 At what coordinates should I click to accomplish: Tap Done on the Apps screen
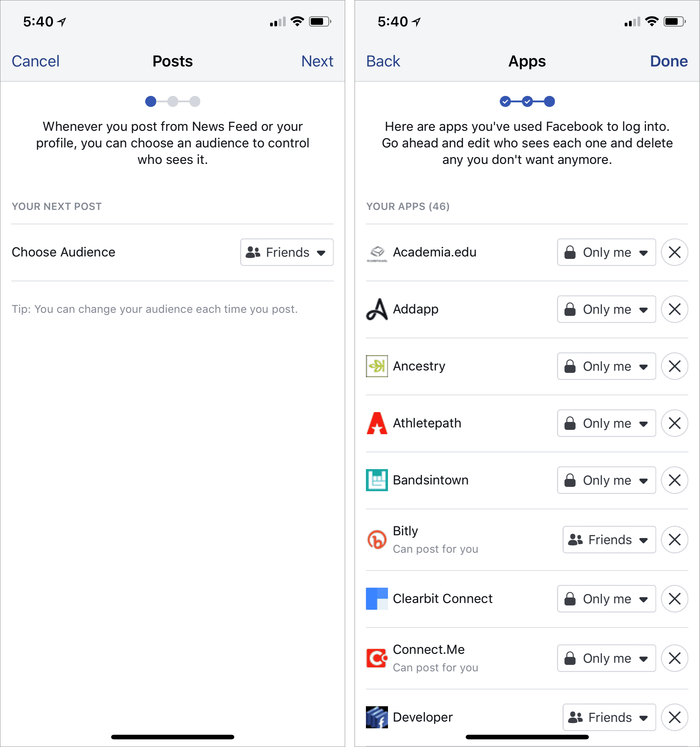[668, 61]
